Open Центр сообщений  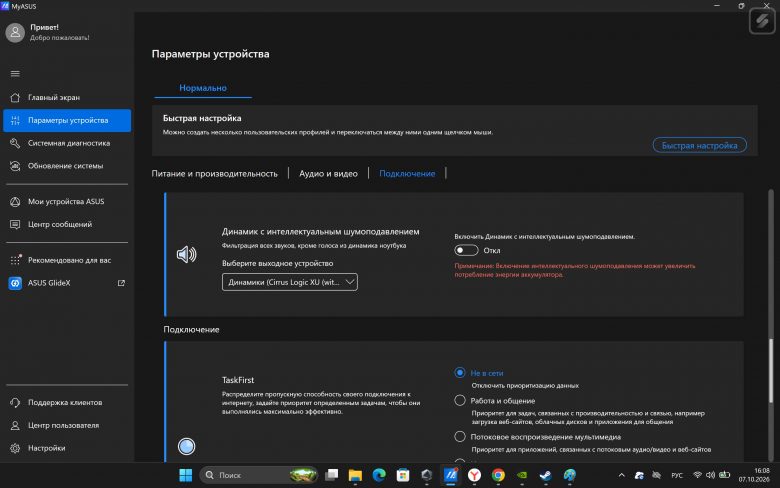tap(67, 224)
